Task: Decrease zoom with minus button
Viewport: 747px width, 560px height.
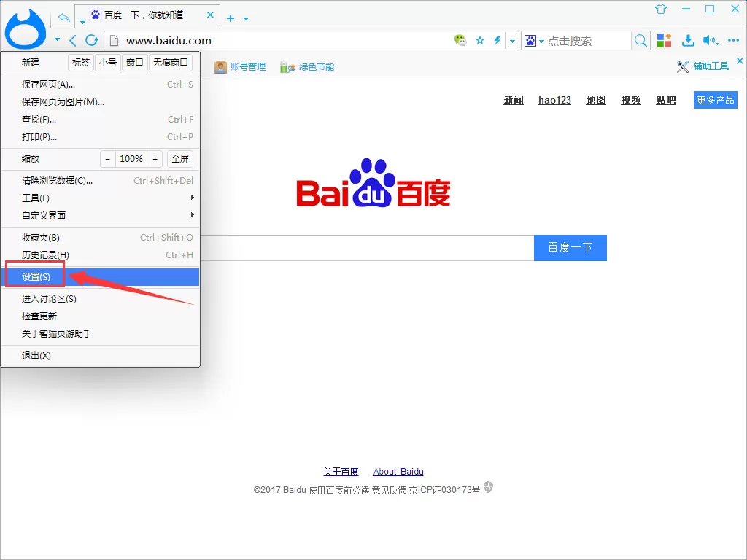Action: click(x=108, y=159)
